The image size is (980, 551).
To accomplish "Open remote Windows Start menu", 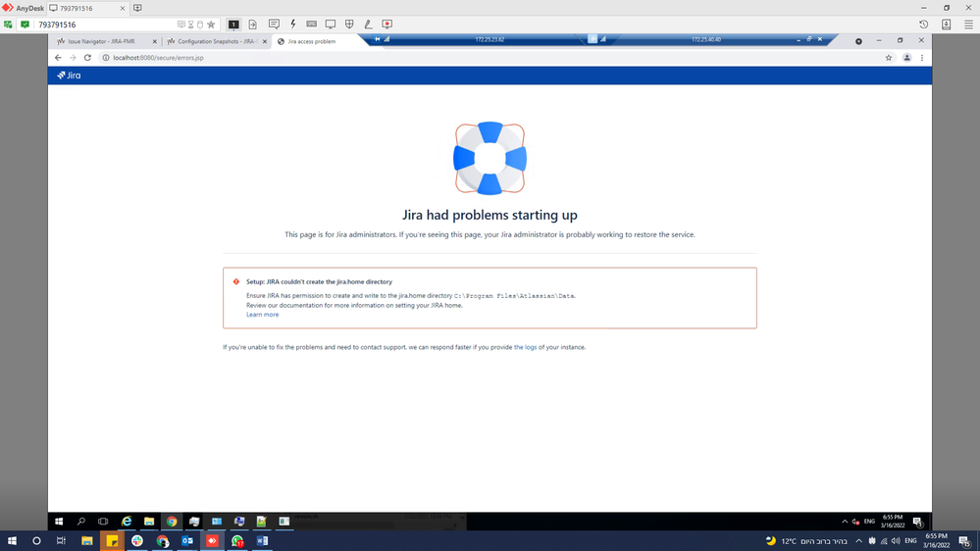I will click(x=59, y=521).
